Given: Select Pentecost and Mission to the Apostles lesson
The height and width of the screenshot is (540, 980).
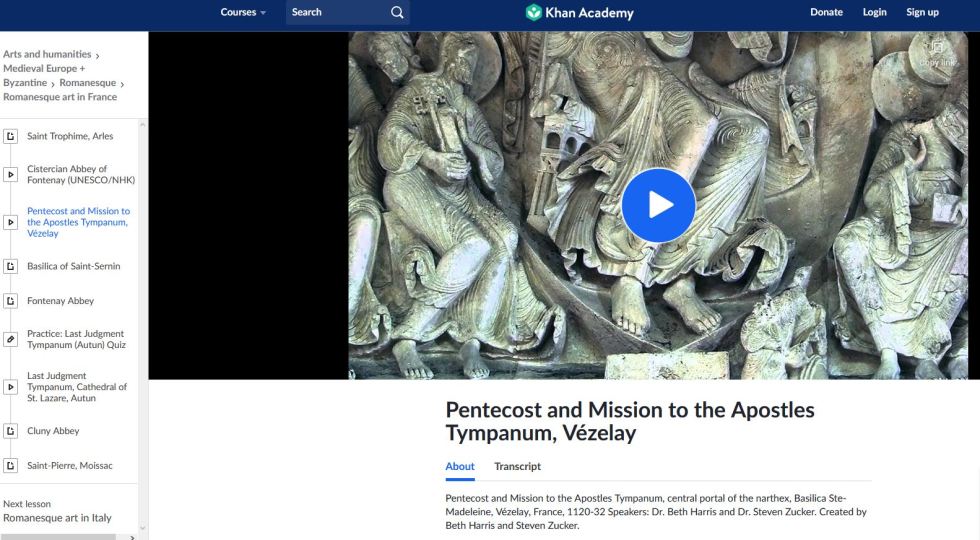Looking at the screenshot, I should [x=78, y=222].
